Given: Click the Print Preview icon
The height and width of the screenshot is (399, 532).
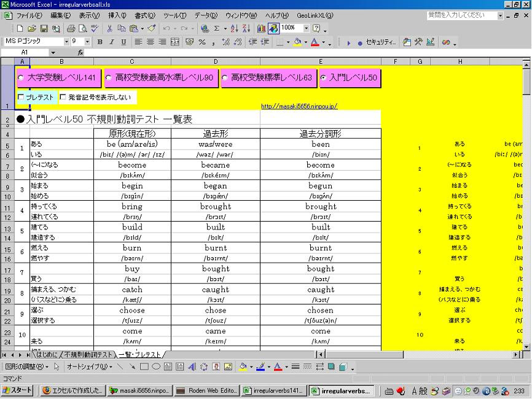Looking at the screenshot, I should click(84, 28).
